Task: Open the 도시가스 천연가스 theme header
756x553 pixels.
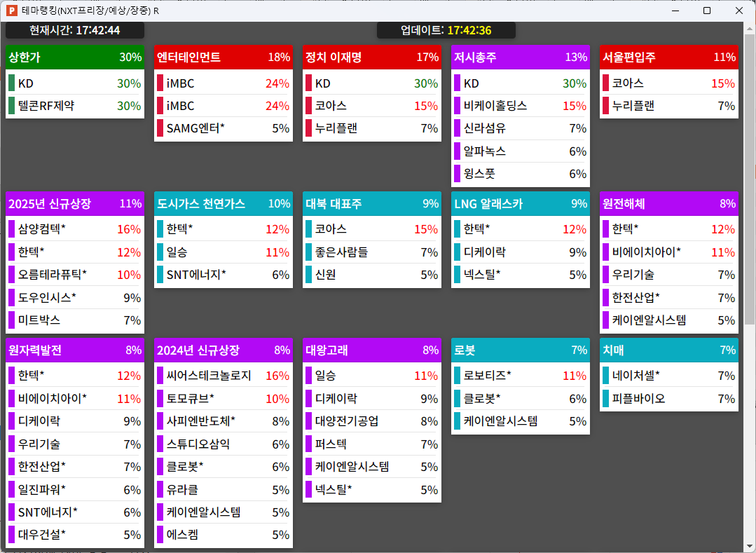Action: (224, 203)
